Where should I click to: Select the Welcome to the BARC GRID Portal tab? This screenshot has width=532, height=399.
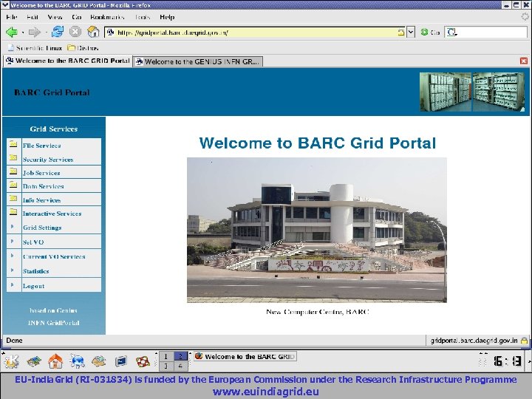click(x=68, y=61)
